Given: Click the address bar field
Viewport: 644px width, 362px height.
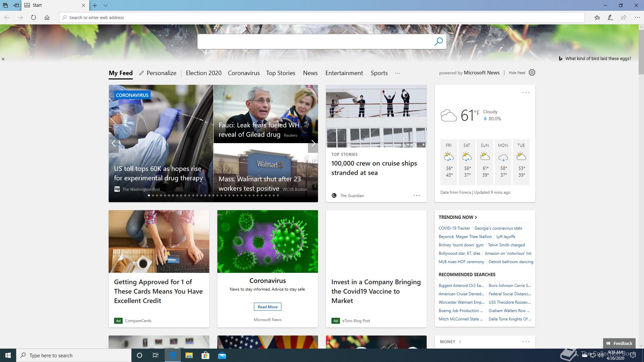Looking at the screenshot, I should pyautogui.click(x=322, y=17).
